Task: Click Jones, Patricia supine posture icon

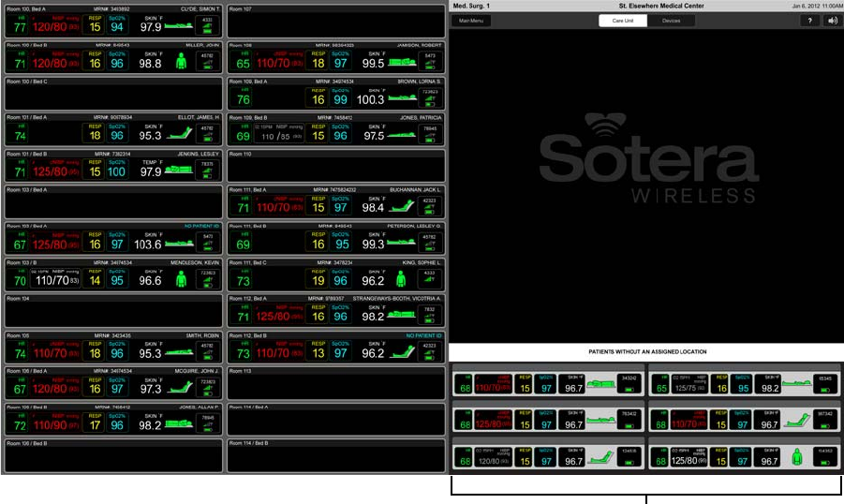Action: (402, 135)
